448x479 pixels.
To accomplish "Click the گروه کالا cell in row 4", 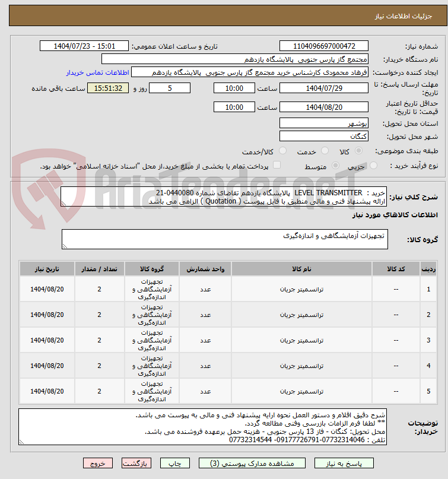I will point(152,366).
